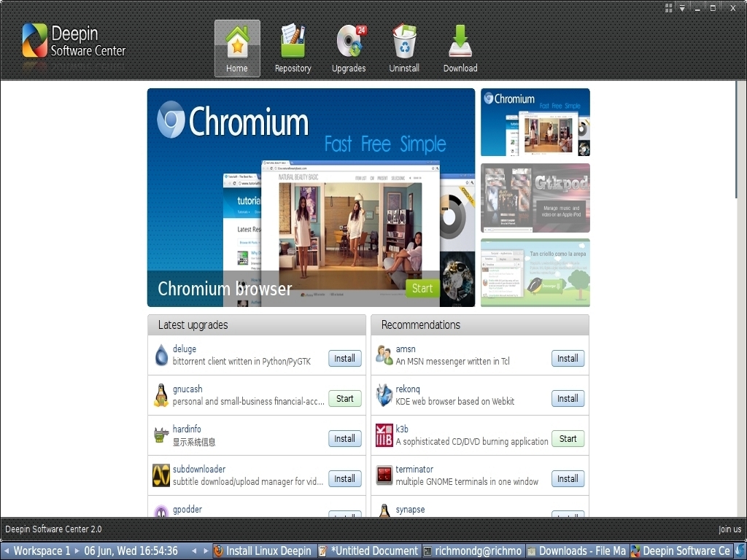Open the Upgrades tab

(x=349, y=49)
